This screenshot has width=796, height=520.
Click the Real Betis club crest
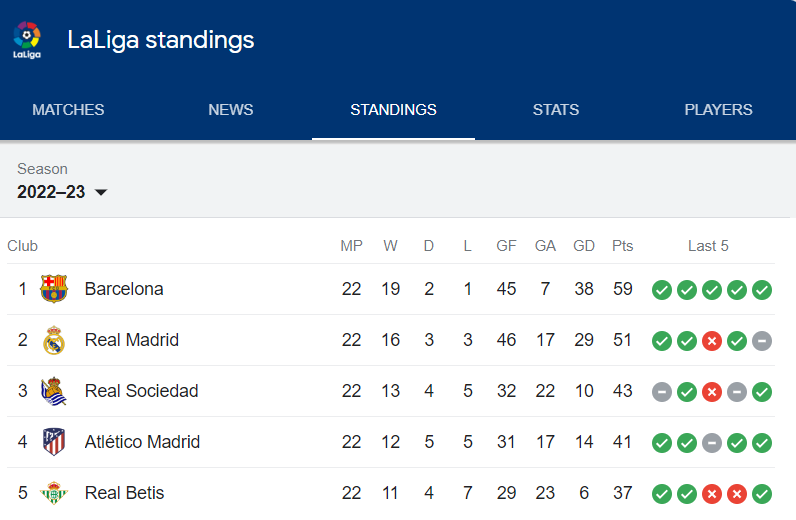[x=54, y=493]
